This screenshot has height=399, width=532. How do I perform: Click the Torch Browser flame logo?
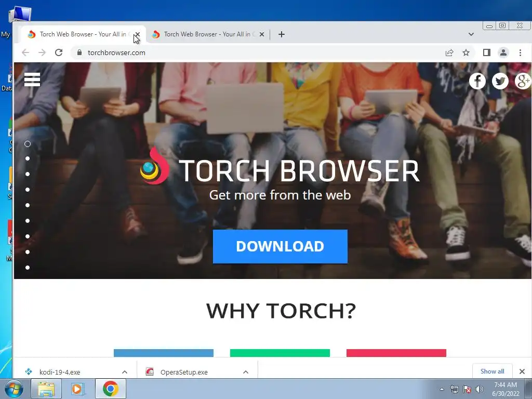click(x=155, y=166)
